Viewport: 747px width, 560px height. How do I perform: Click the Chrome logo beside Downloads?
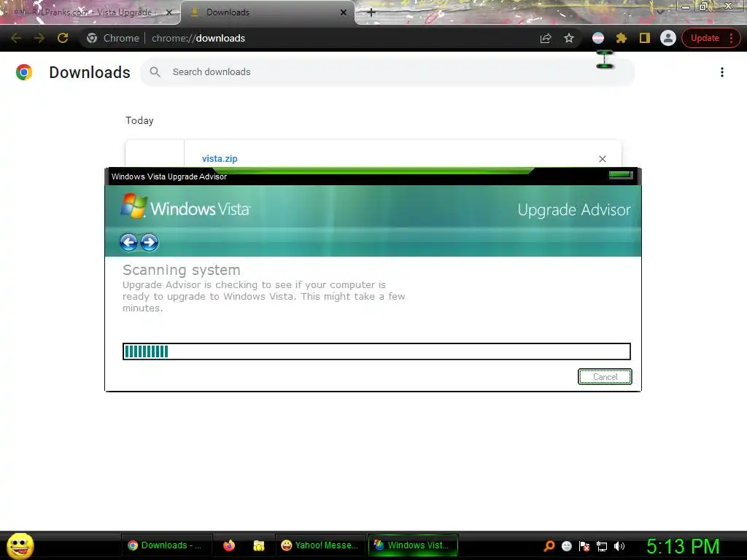point(24,72)
